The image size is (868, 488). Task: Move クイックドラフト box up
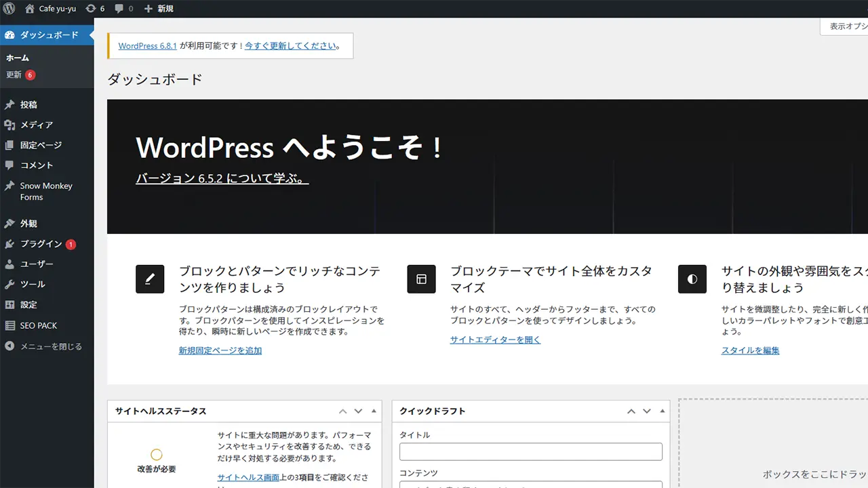(x=631, y=411)
